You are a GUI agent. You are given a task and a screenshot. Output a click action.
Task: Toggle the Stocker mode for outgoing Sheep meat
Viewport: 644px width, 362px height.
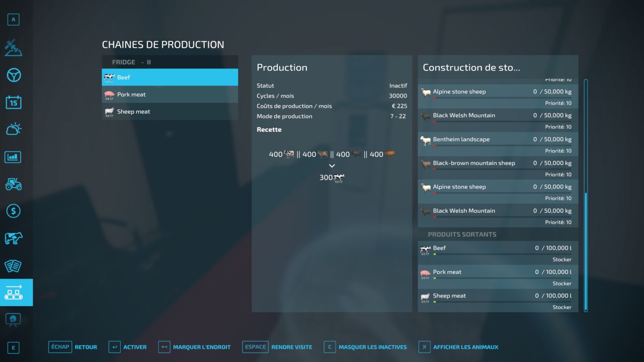click(562, 307)
